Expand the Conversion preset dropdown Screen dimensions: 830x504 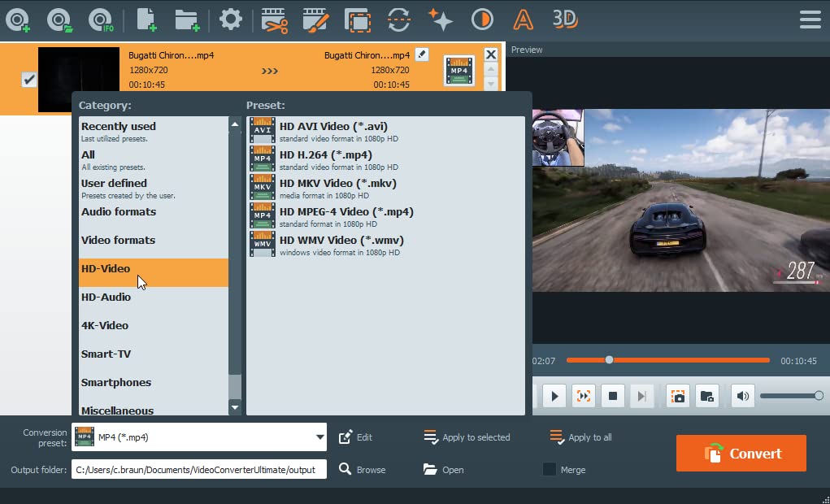click(319, 437)
